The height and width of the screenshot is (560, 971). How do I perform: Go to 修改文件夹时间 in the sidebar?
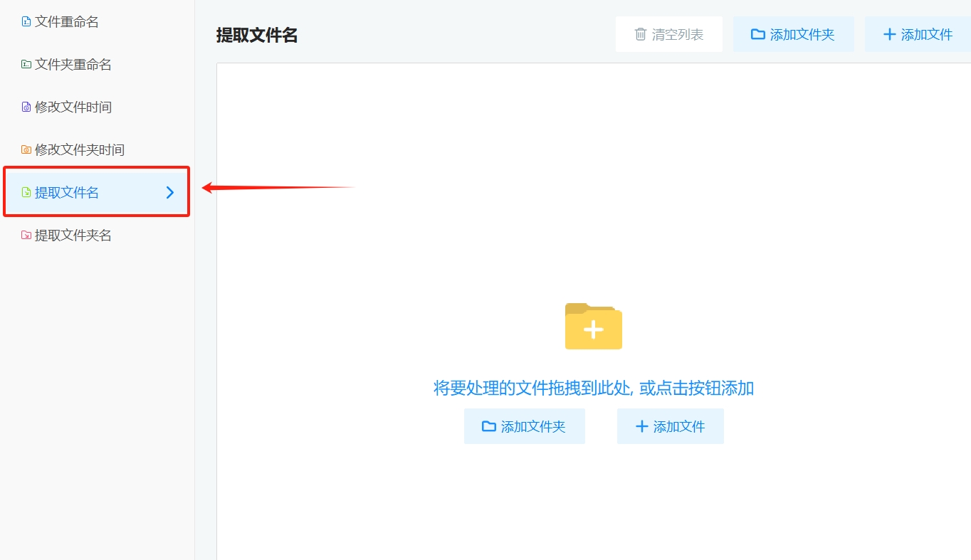pyautogui.click(x=80, y=150)
